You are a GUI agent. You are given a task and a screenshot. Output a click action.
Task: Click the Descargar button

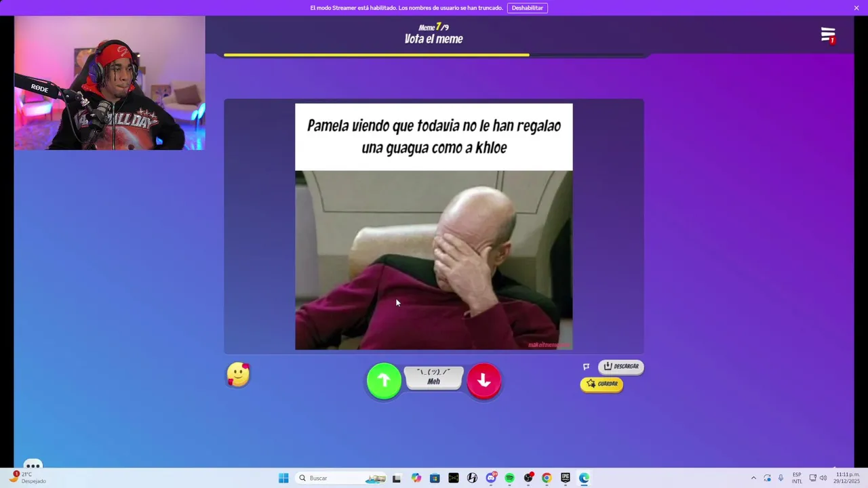point(621,367)
